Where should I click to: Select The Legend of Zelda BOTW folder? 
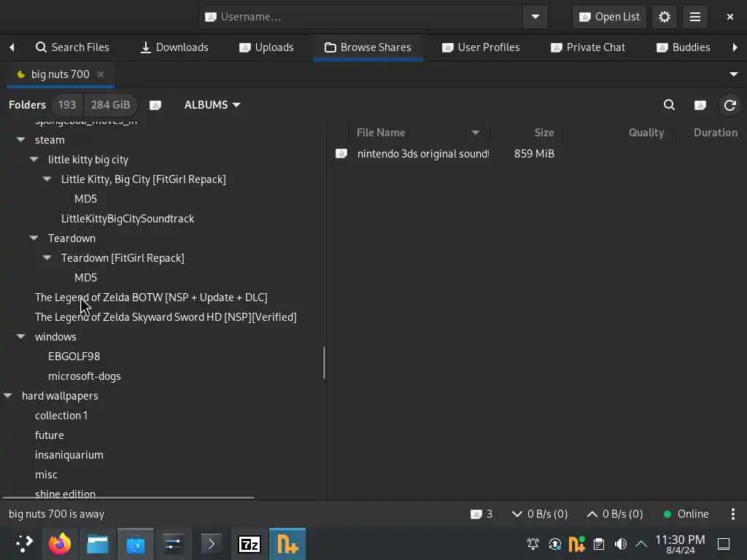[x=151, y=297]
